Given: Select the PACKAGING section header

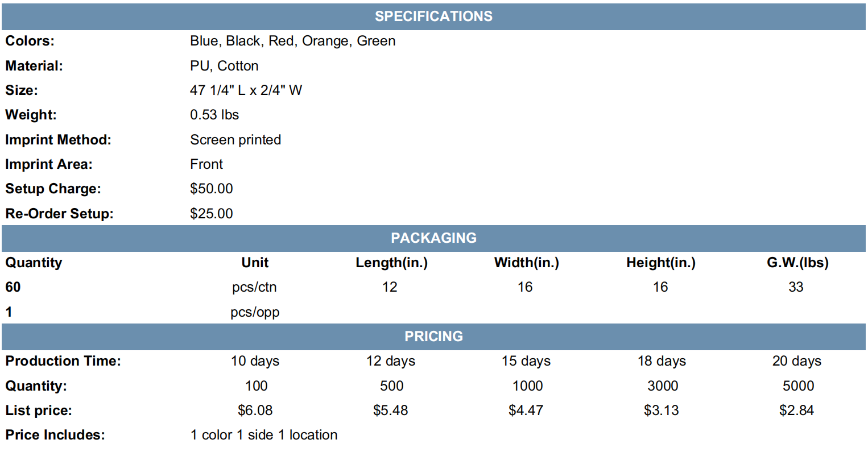Looking at the screenshot, I should point(433,238).
